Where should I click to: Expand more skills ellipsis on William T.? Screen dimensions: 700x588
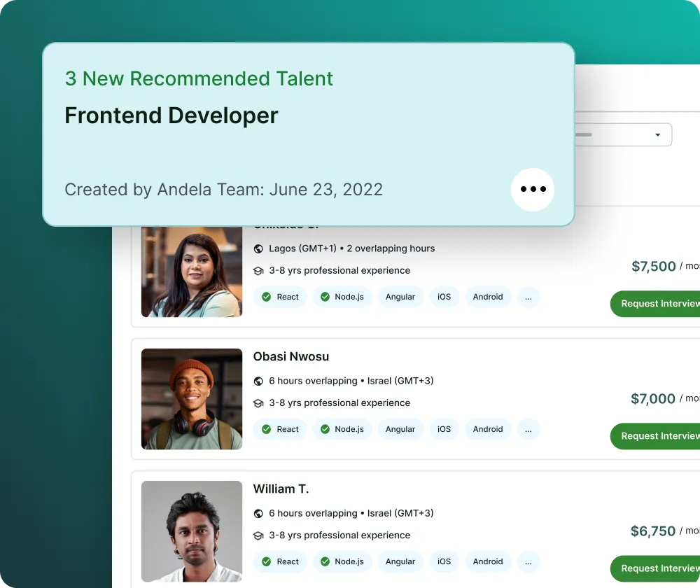point(528,561)
